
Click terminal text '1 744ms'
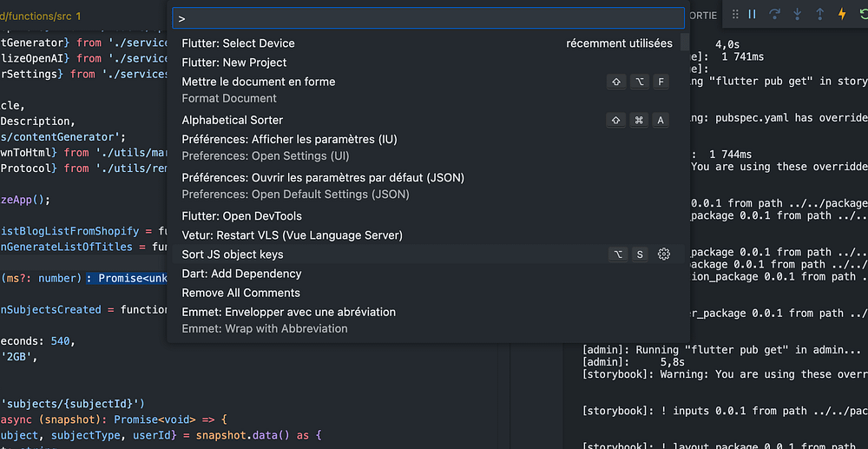coord(730,155)
